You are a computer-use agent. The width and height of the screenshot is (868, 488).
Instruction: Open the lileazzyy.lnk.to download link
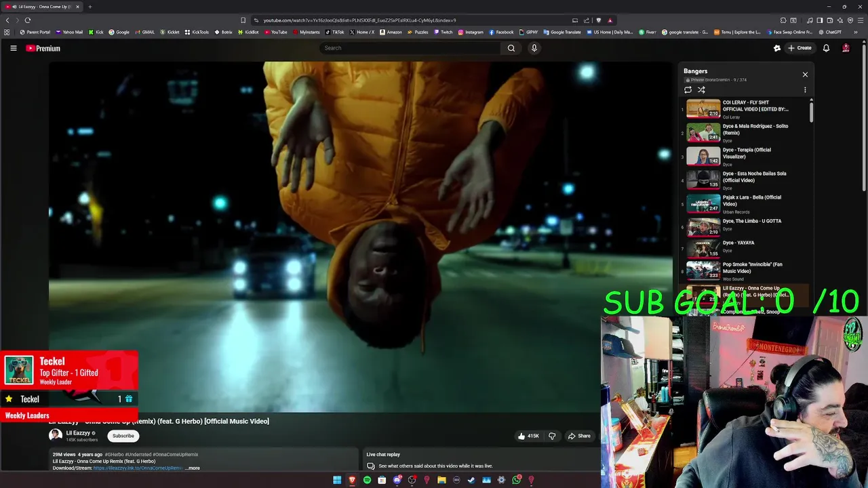point(138,468)
